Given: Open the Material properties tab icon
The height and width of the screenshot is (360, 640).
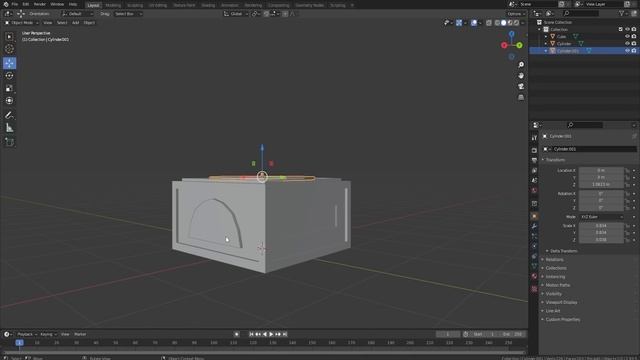Looking at the screenshot, I should coord(534,276).
